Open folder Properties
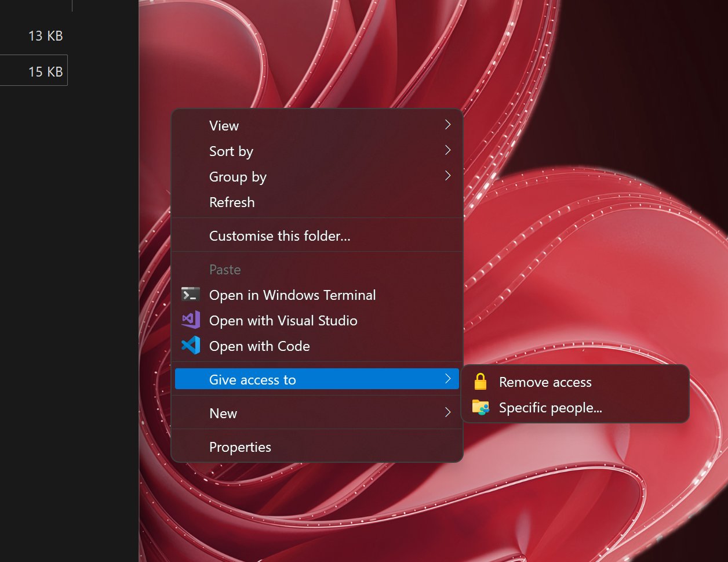 pyautogui.click(x=240, y=447)
